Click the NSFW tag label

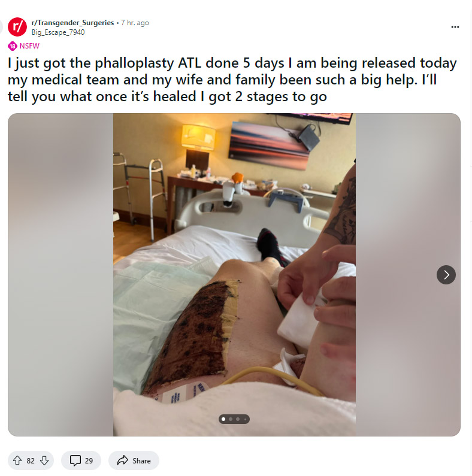pos(29,46)
